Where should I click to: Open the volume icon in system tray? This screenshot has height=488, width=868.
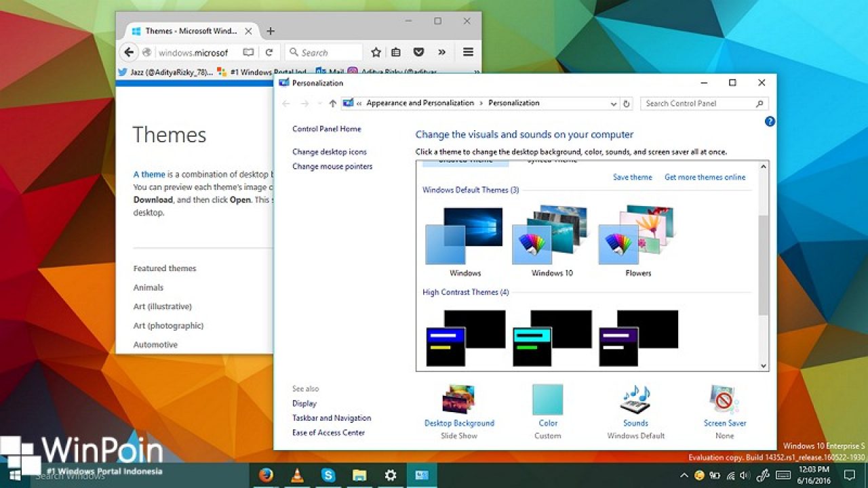tap(745, 475)
